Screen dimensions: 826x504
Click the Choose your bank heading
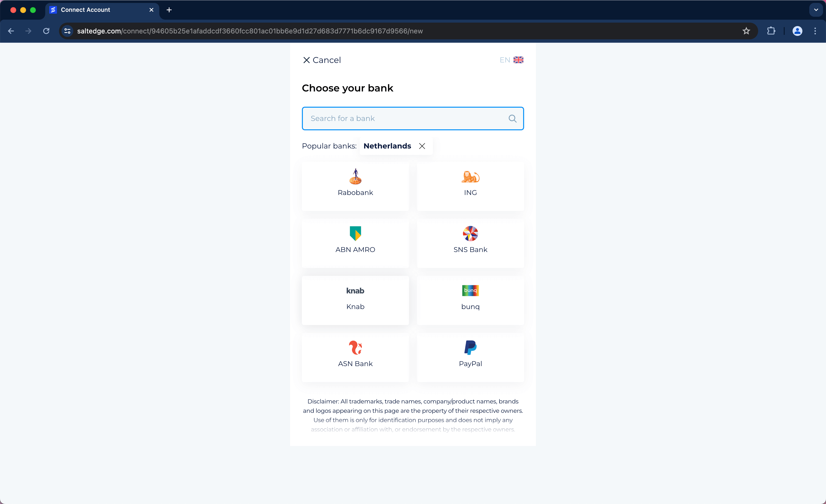347,88
